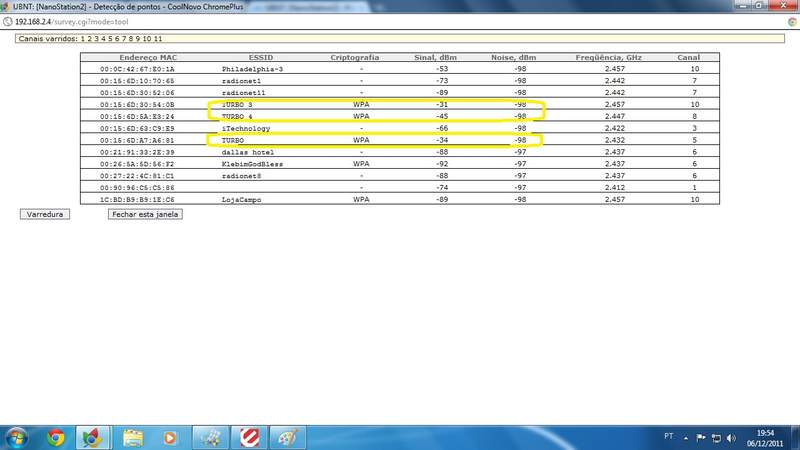Click MAC address 00:90:96:C5:C5:86
Viewport: 800px width, 450px height.
[137, 188]
